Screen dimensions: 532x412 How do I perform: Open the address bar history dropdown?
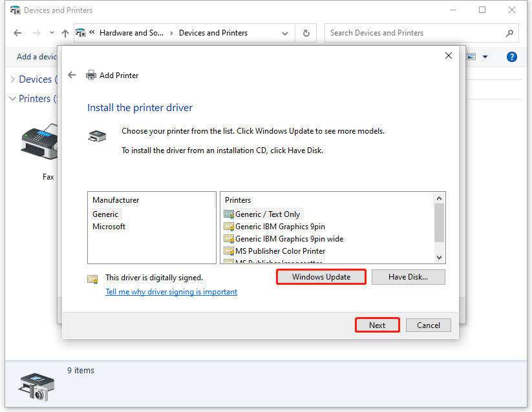point(284,32)
